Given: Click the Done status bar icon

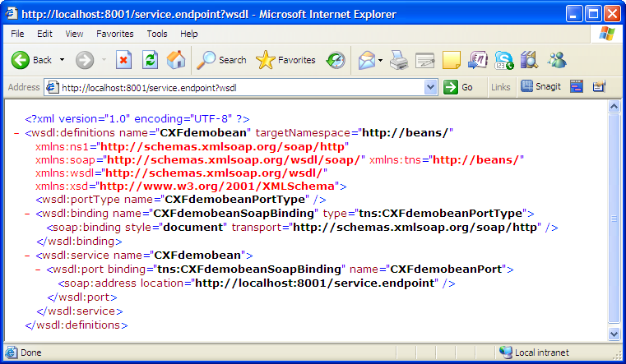Looking at the screenshot, I should pyautogui.click(x=11, y=352).
